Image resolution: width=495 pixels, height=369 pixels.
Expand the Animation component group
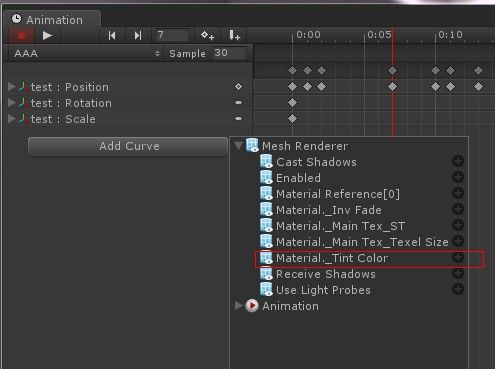[x=238, y=306]
